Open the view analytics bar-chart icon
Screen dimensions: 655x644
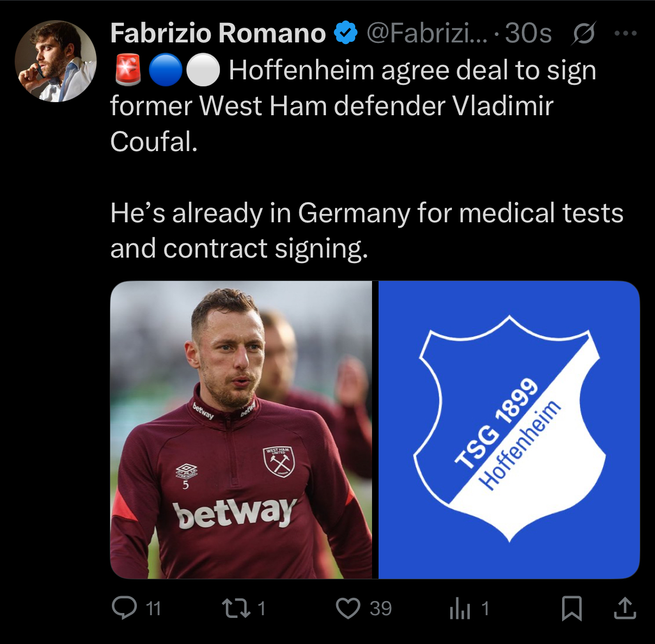point(459,609)
